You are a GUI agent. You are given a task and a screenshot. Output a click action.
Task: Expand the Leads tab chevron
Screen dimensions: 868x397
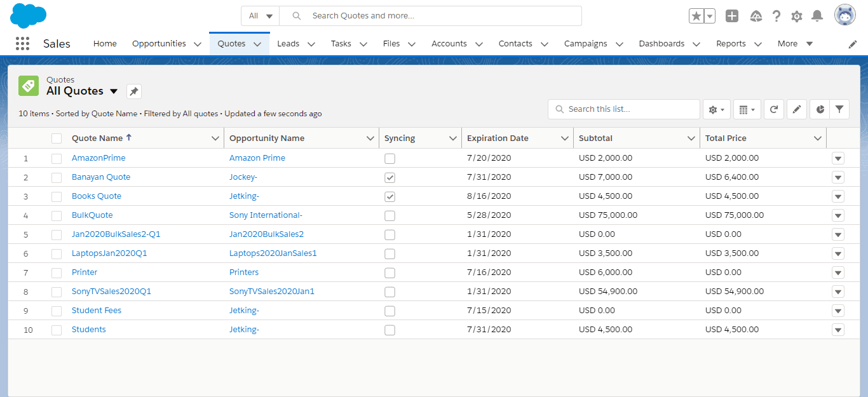(x=311, y=44)
